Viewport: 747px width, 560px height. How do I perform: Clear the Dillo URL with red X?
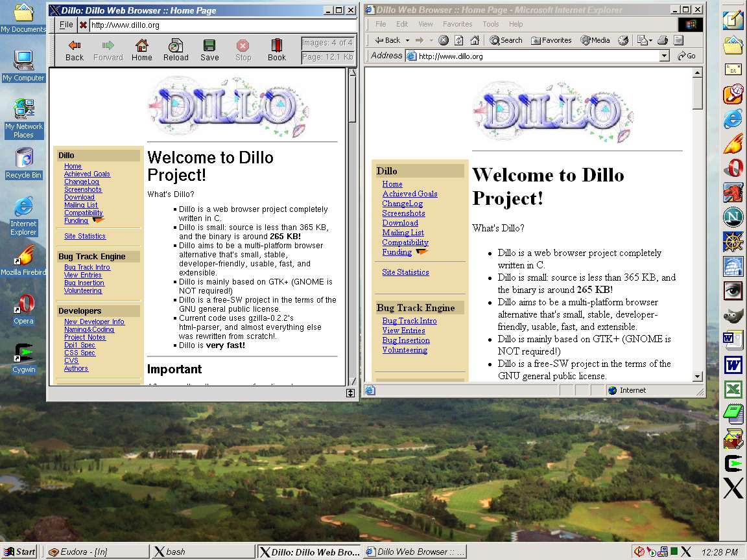click(83, 25)
